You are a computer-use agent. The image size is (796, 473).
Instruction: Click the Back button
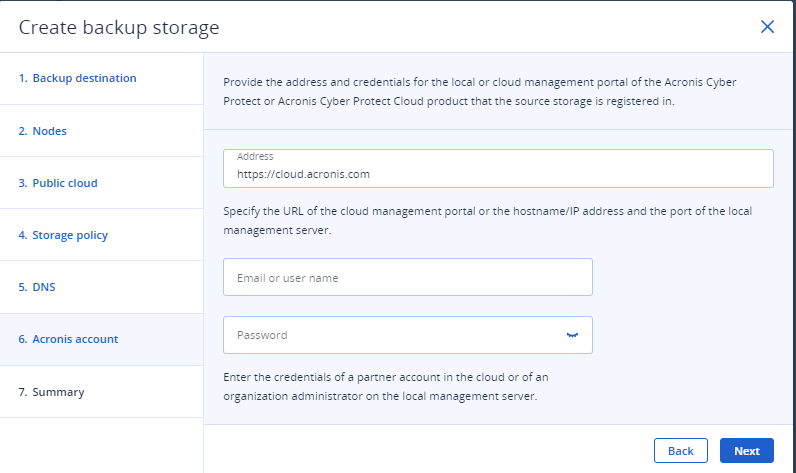(x=680, y=451)
